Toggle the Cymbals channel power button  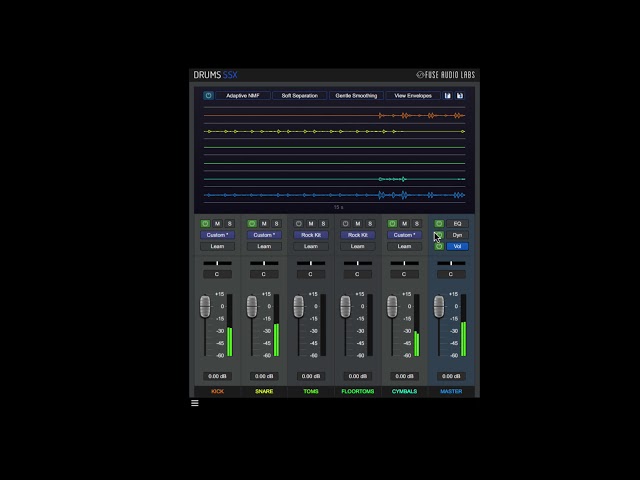(392, 224)
